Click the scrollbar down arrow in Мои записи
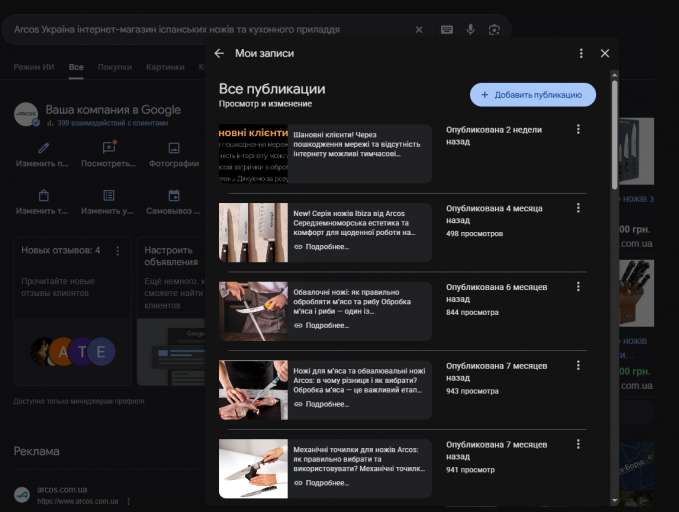The width and height of the screenshot is (679, 512). [x=614, y=500]
